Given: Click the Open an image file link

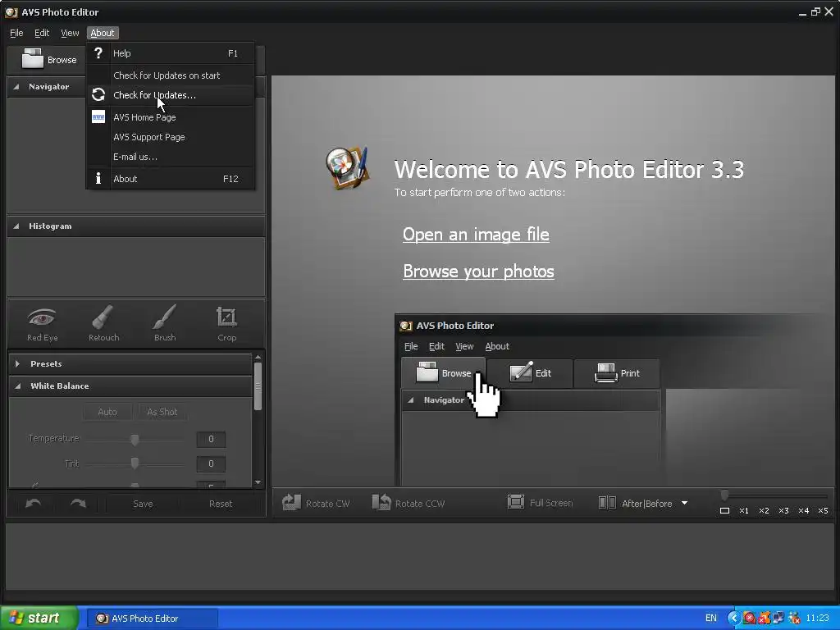Looking at the screenshot, I should click(x=476, y=234).
